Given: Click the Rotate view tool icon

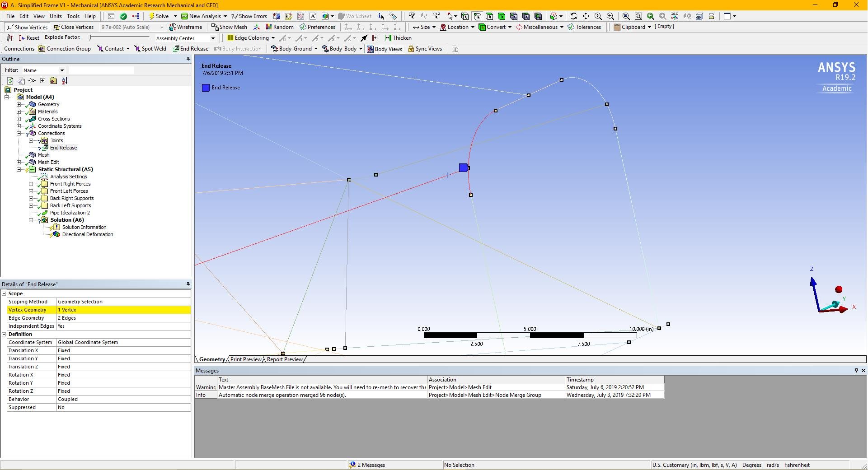Looking at the screenshot, I should tap(573, 16).
